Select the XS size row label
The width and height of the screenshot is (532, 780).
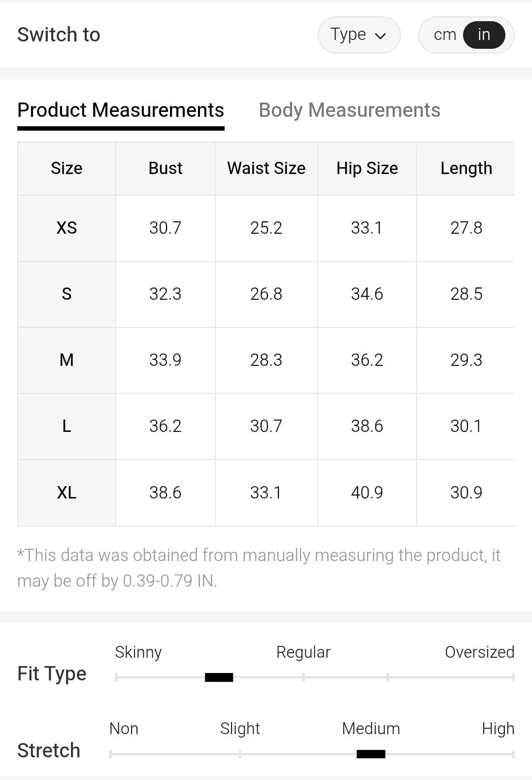pyautogui.click(x=66, y=228)
